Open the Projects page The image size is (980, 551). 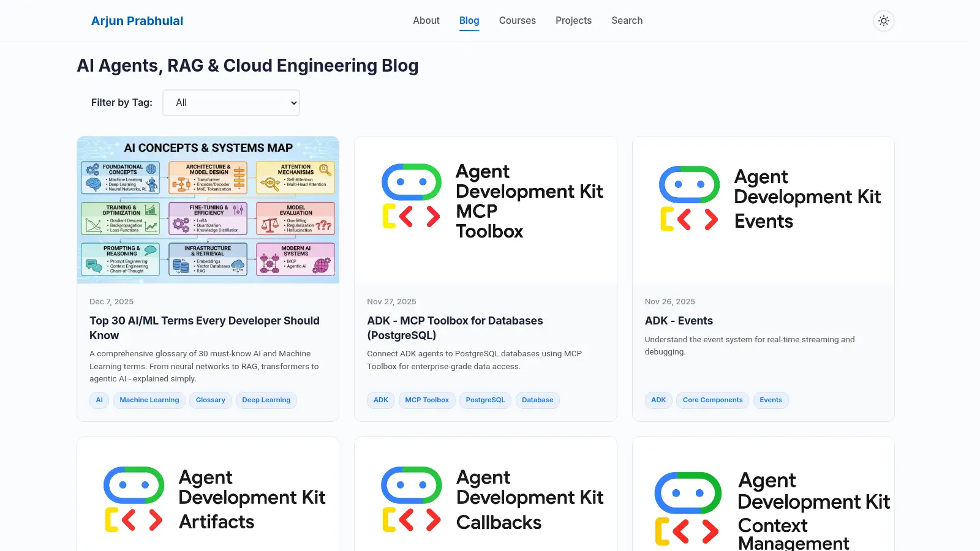point(574,21)
